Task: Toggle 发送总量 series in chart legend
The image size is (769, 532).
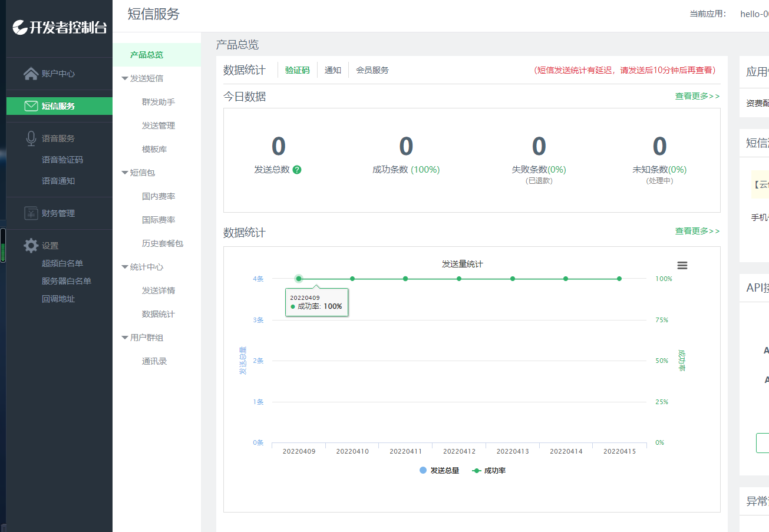Action: (439, 471)
